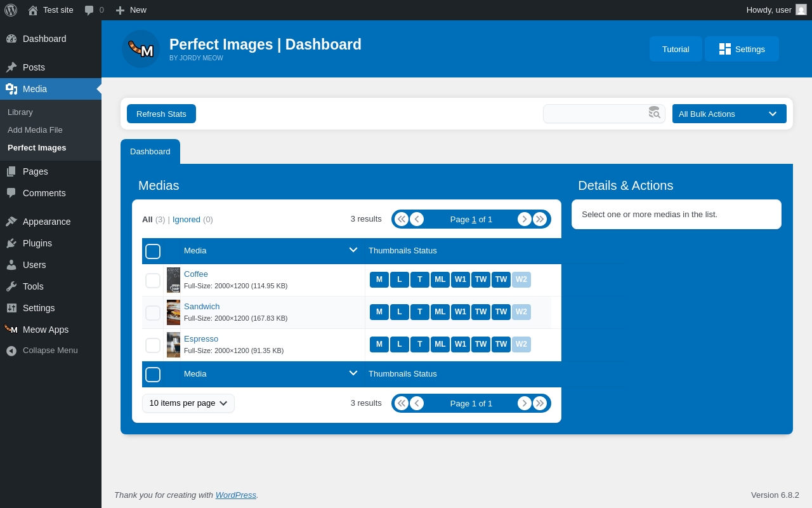Go to previous page in bottom pagination
The width and height of the screenshot is (812, 508).
click(417, 403)
